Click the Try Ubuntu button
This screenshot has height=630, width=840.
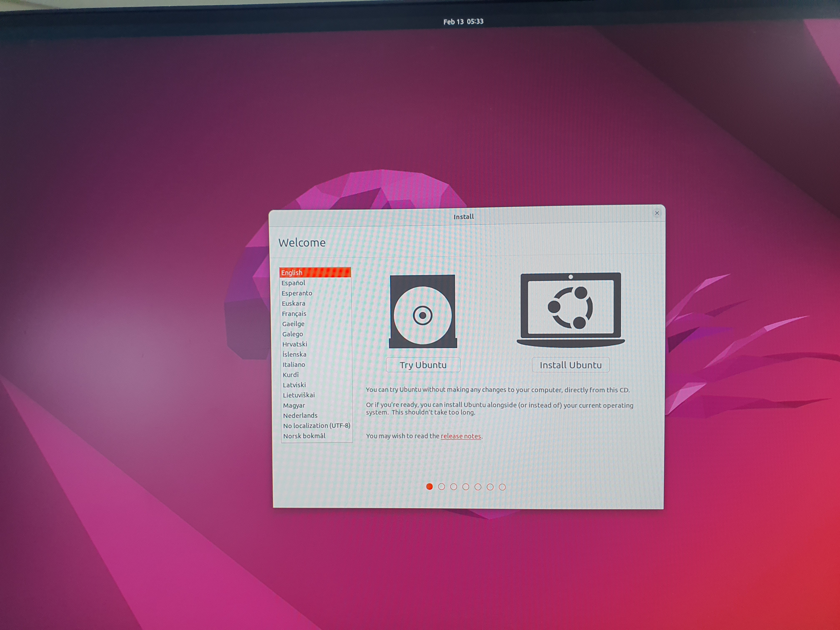pos(423,365)
